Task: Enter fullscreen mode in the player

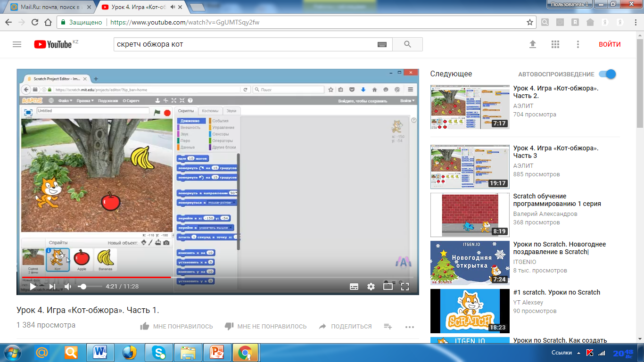Action: [x=405, y=286]
